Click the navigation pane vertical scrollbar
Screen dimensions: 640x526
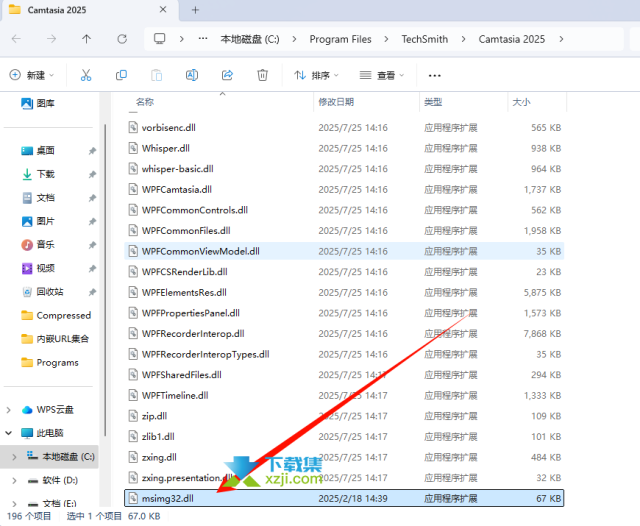[x=105, y=280]
